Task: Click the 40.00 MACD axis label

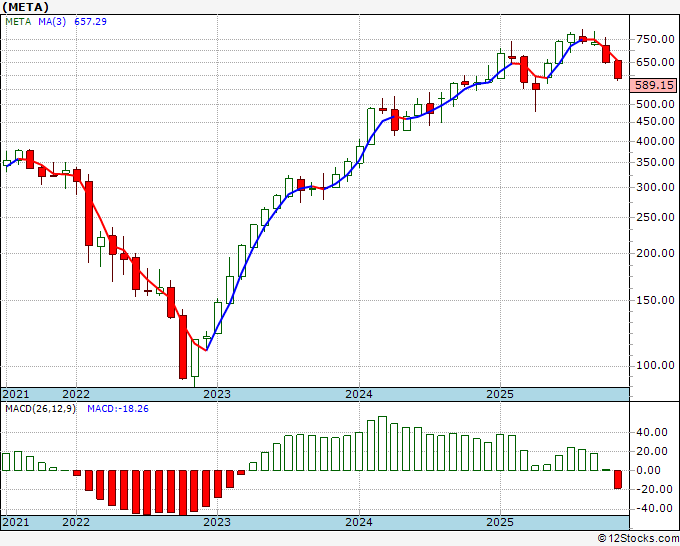Action: (x=654, y=432)
